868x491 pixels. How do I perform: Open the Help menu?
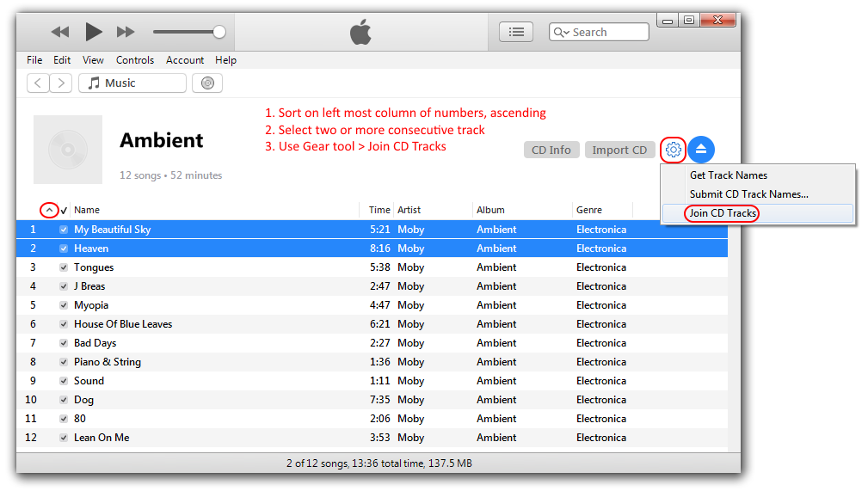click(x=225, y=60)
